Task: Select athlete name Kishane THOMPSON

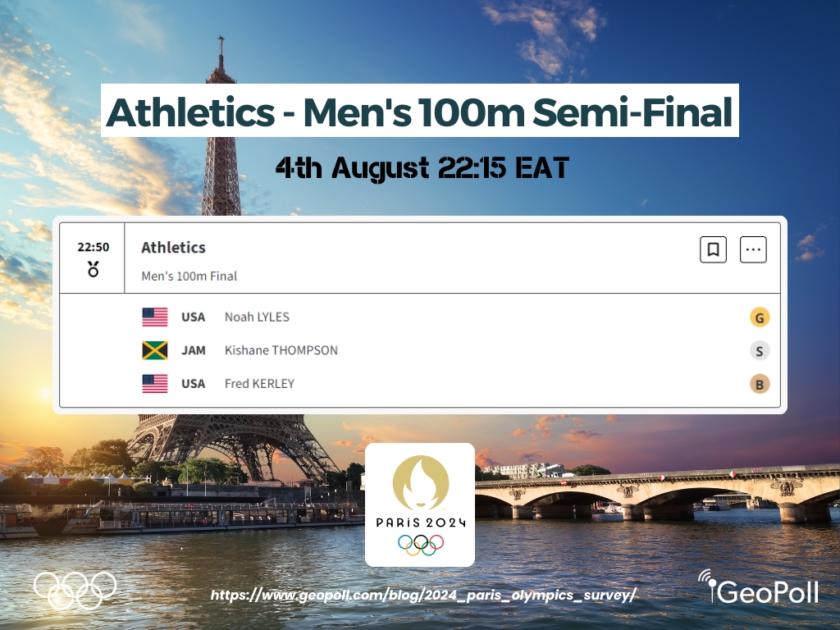Action: pyautogui.click(x=281, y=351)
